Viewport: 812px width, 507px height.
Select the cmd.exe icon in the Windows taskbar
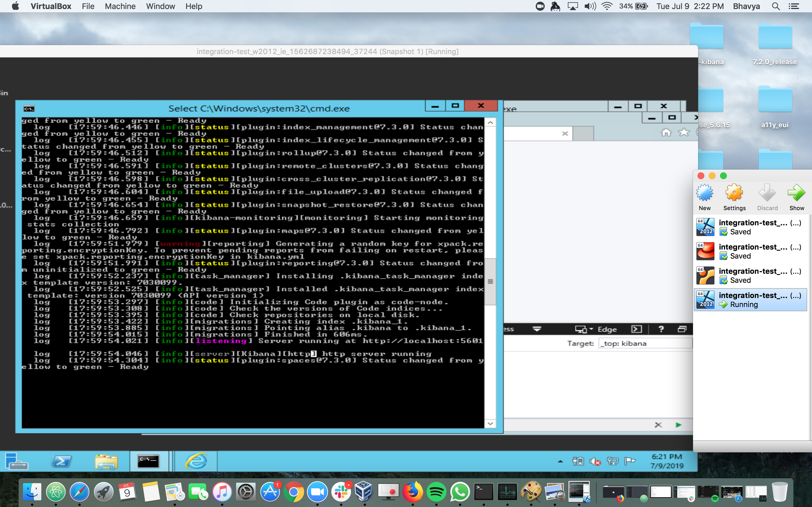click(x=149, y=461)
